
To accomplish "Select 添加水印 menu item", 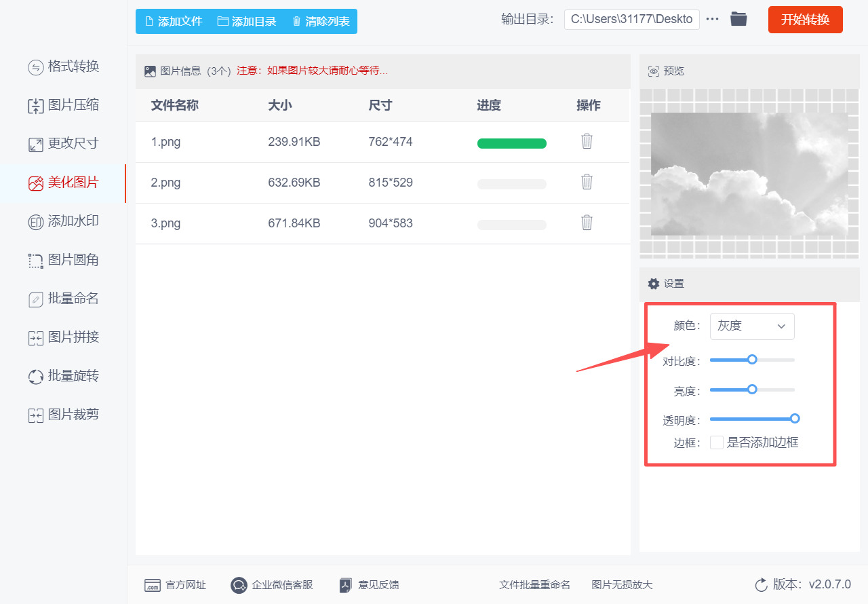I will pos(63,221).
